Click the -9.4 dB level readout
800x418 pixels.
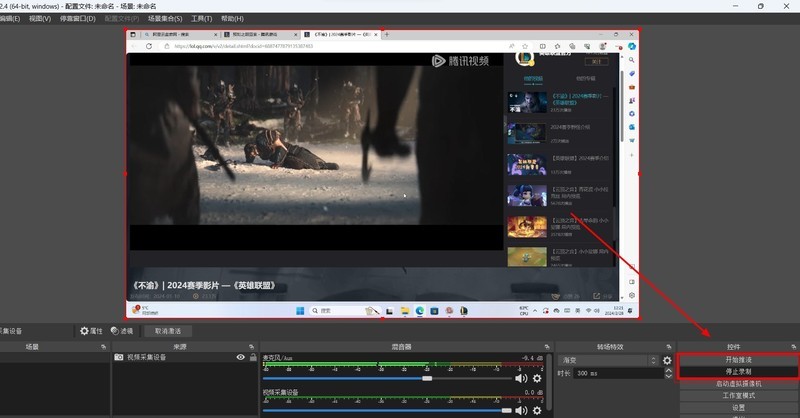click(x=532, y=358)
